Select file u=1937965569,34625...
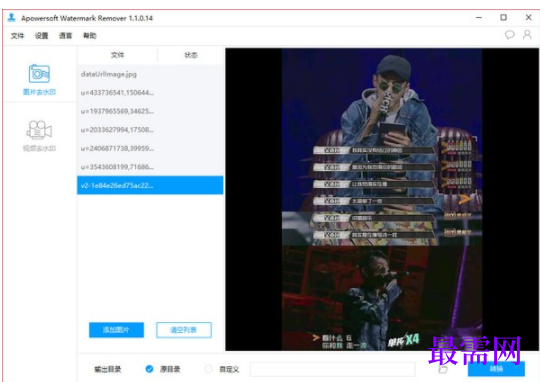The width and height of the screenshot is (540, 382). (150, 111)
